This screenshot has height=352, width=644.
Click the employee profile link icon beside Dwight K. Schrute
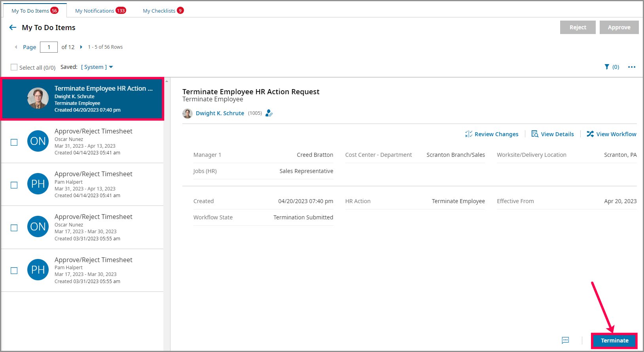coord(269,113)
